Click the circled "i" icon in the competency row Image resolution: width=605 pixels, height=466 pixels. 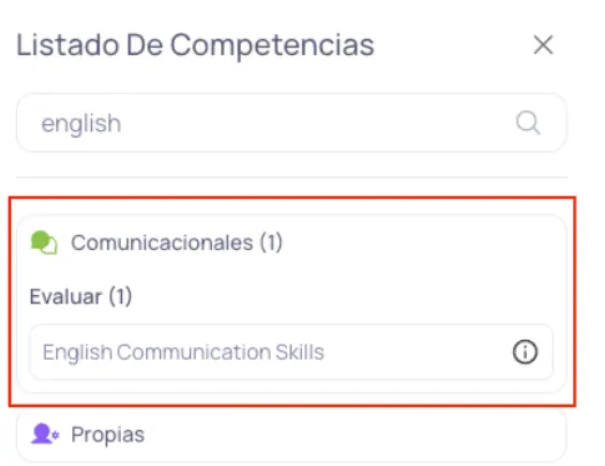[525, 352]
